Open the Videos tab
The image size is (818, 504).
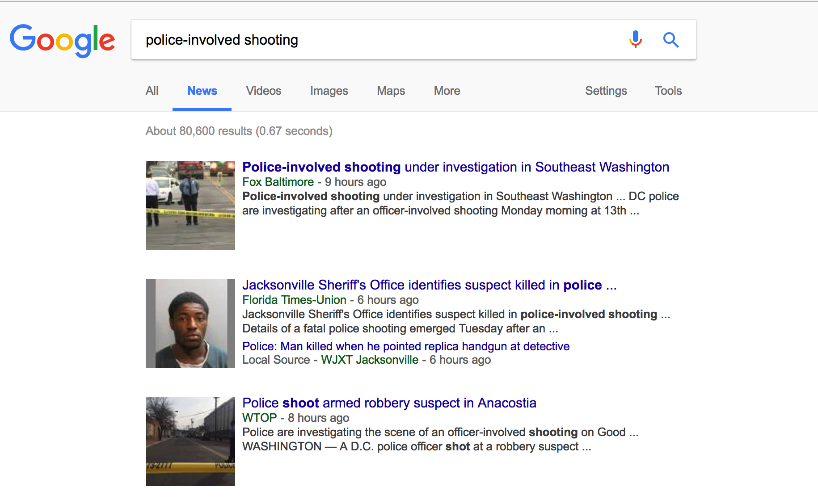(264, 91)
